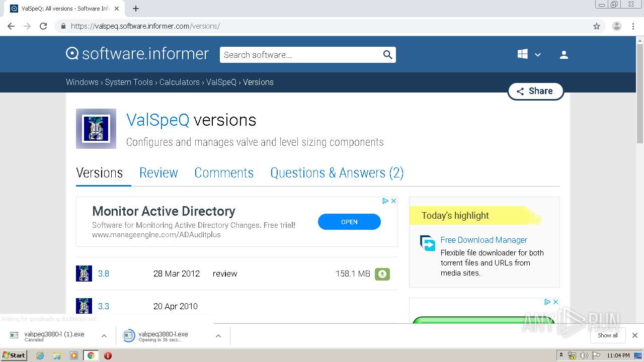Screen dimensions: 644x362
Task: Close the downloads bar
Action: click(x=635, y=335)
